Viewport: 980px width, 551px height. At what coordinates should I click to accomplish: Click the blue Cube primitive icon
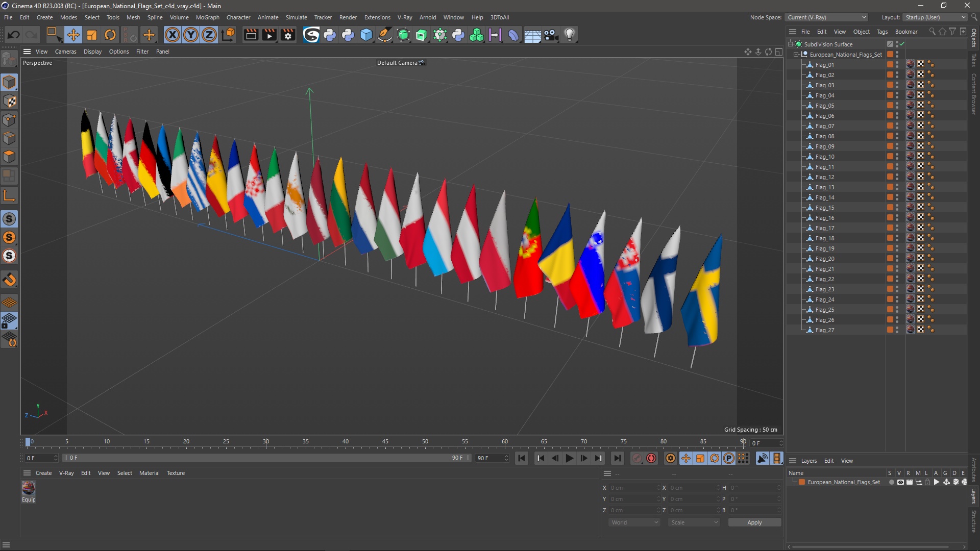click(366, 35)
